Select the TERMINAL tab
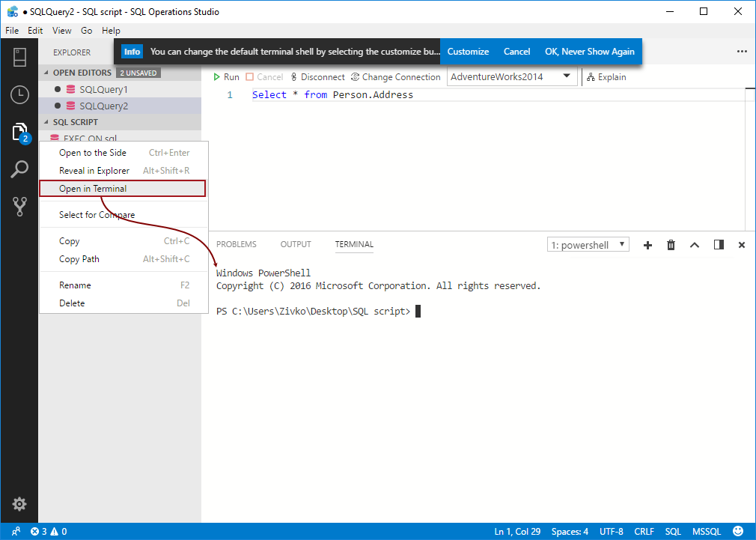The height and width of the screenshot is (540, 756). 354,244
